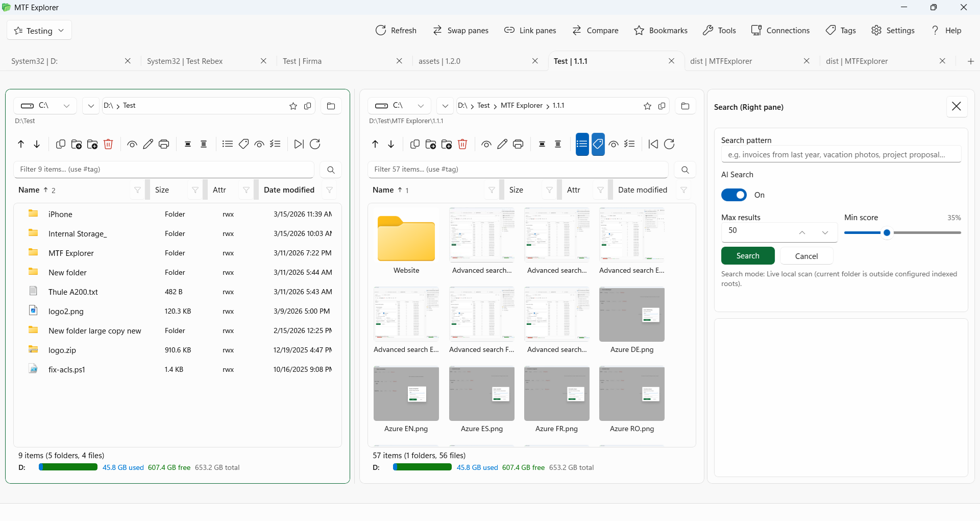The image size is (980, 521).
Task: Toggle the highlighted list view button in right pane
Action: (x=582, y=144)
